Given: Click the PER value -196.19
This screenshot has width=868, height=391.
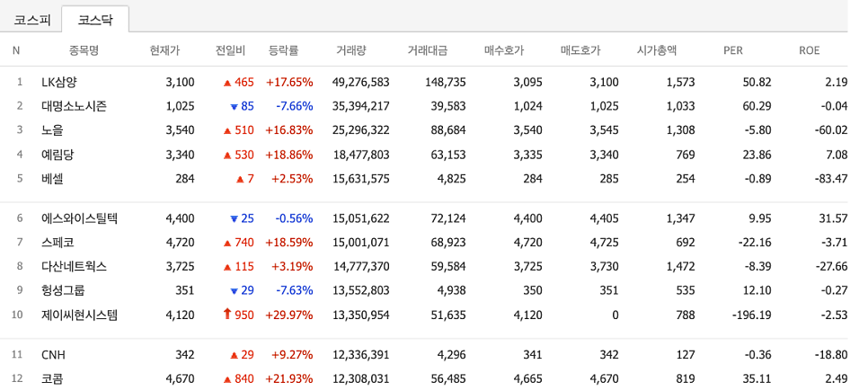Looking at the screenshot, I should click(752, 315).
